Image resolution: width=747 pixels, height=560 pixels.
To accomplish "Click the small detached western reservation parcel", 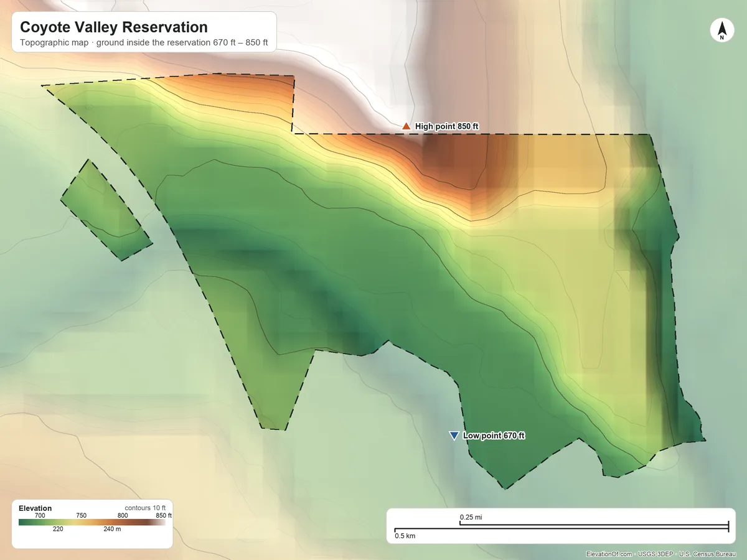I will click(106, 210).
